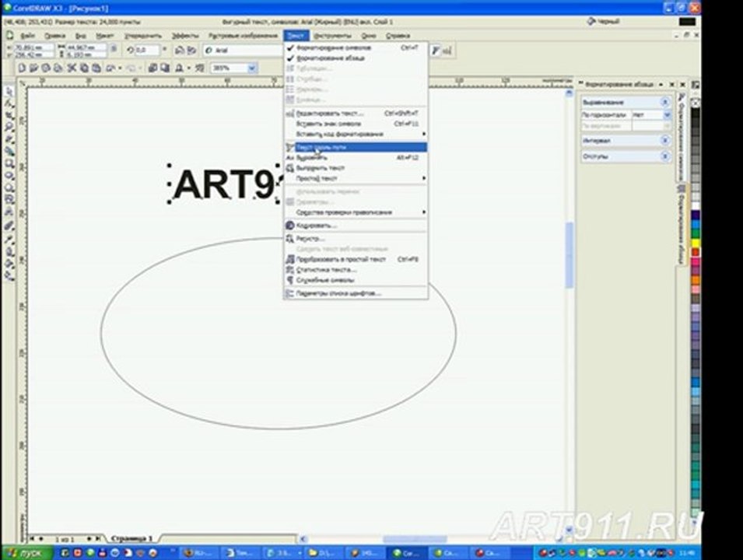The image size is (743, 560).
Task: Click the horizontal scrollbar thumb below the canvas
Action: (x=415, y=539)
